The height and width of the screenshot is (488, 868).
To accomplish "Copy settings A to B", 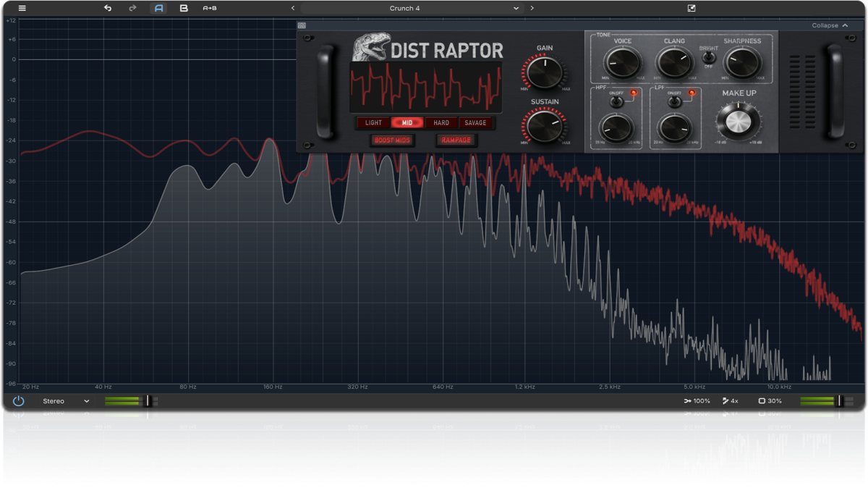I will (x=210, y=8).
